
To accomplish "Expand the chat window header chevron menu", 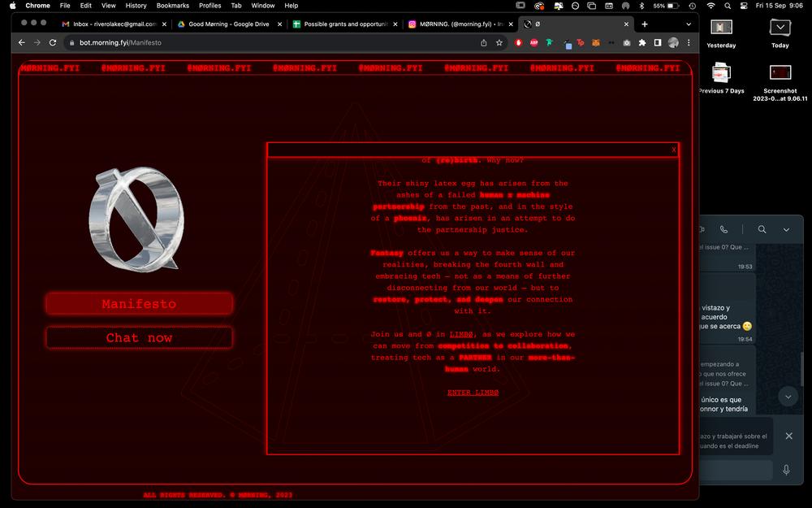I will click(x=786, y=230).
